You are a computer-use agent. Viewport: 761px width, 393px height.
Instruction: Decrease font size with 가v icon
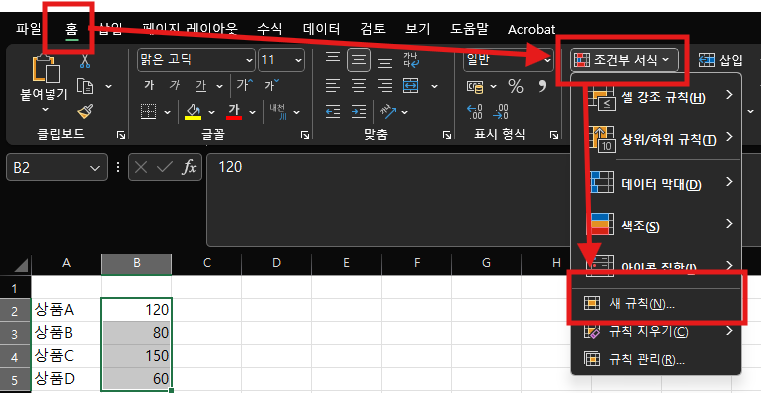point(272,85)
